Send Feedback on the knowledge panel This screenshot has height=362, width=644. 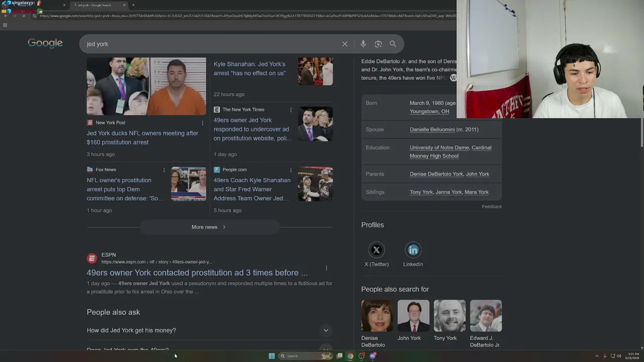pos(492,207)
